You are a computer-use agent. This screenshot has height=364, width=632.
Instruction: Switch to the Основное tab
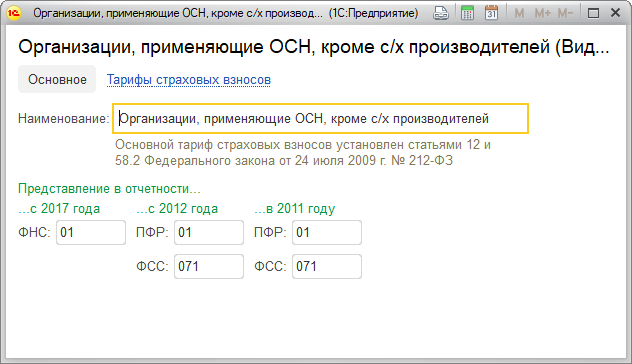click(57, 79)
